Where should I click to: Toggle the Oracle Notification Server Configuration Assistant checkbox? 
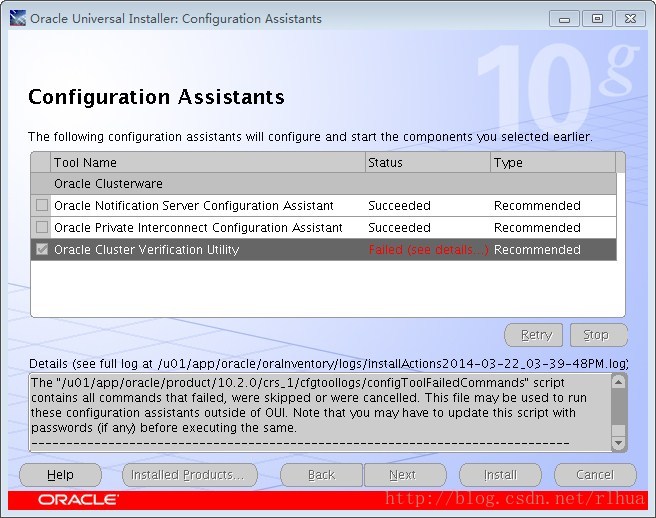coord(42,205)
